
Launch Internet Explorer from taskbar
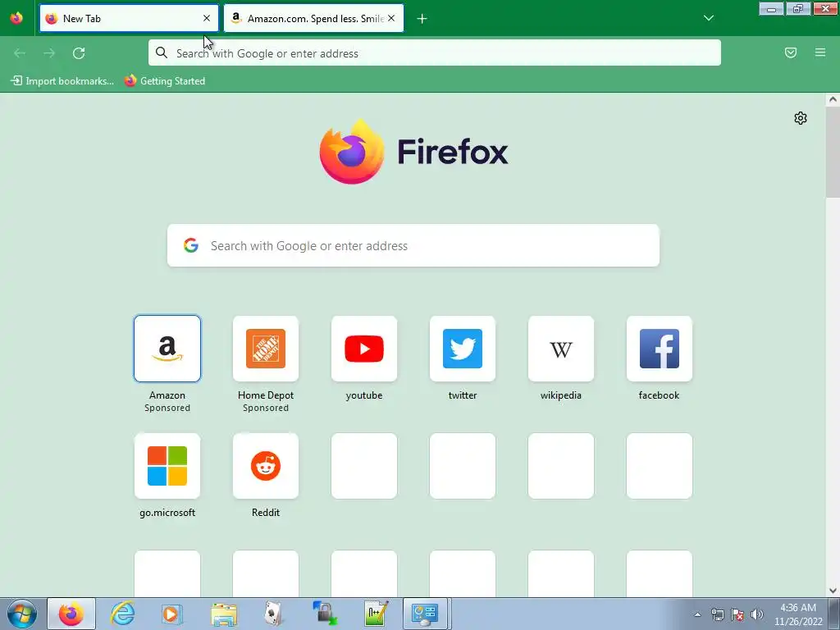pos(122,614)
